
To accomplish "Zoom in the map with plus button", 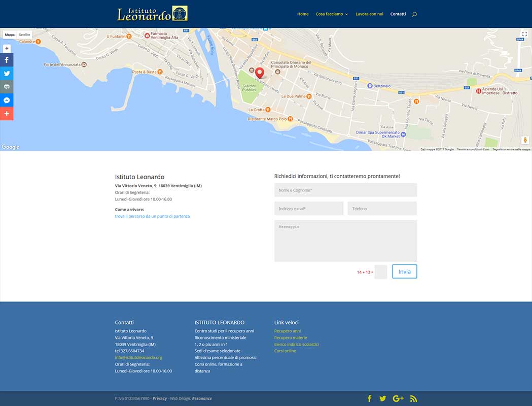I will [7, 48].
